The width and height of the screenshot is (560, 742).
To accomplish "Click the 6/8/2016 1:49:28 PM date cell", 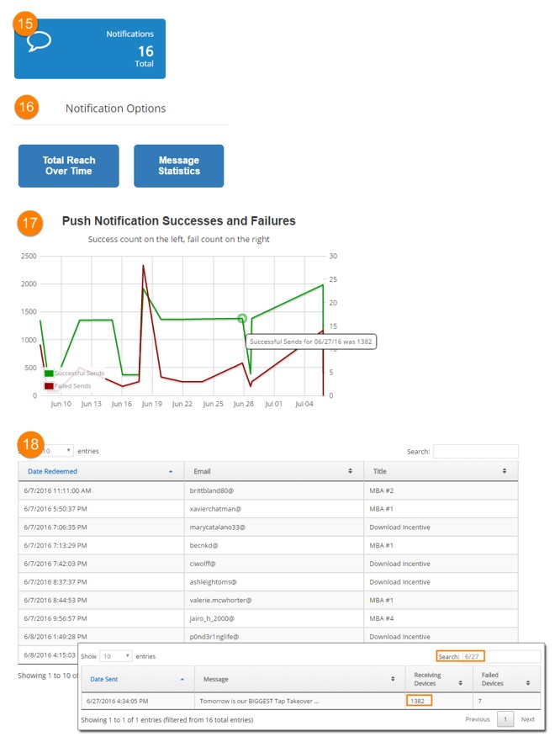I will point(101,637).
